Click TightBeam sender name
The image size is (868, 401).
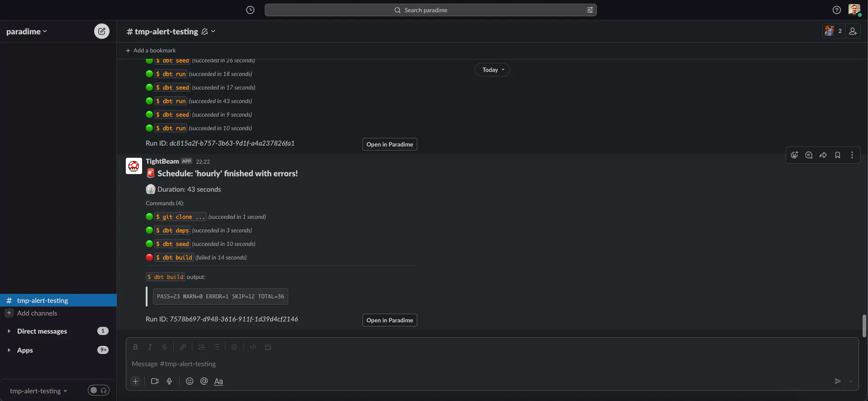tap(162, 161)
